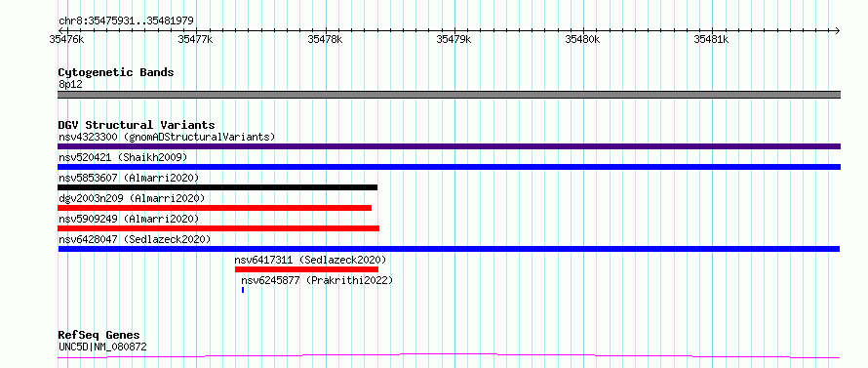Select the purple nsv4323300 variant bar
868x368 pixels.
pos(449,146)
